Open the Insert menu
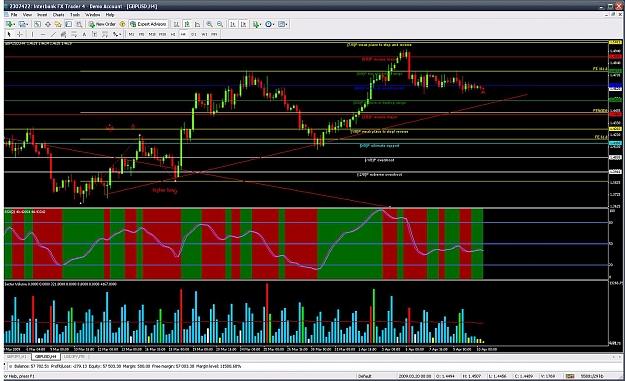The height and width of the screenshot is (381, 625). [x=42, y=15]
